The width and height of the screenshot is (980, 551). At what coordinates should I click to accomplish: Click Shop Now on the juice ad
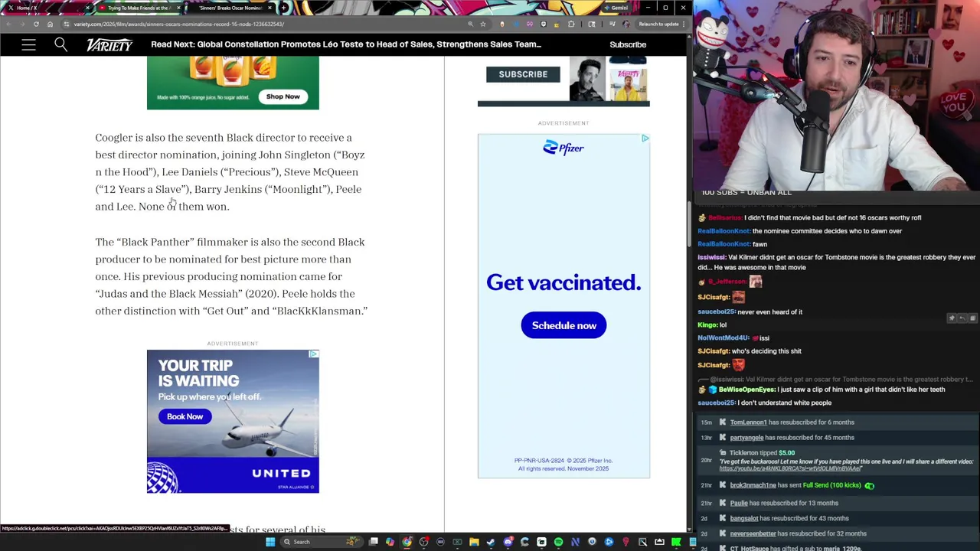pyautogui.click(x=283, y=96)
